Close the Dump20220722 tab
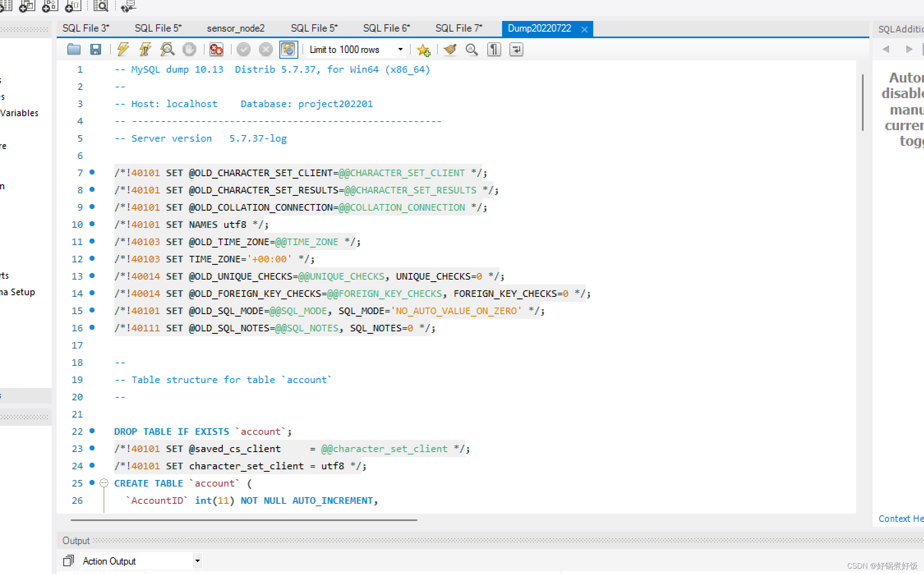 coord(585,29)
